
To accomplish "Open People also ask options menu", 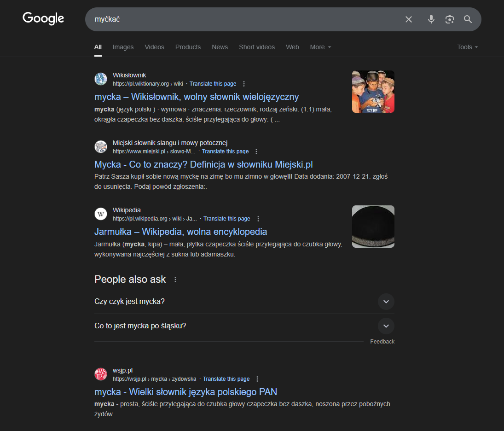I will (175, 280).
